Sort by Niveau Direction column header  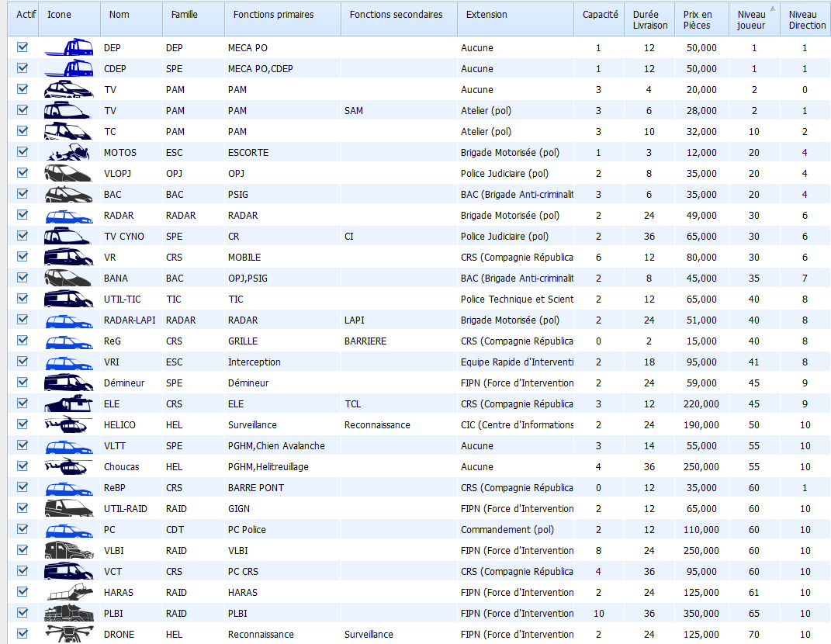click(x=805, y=19)
